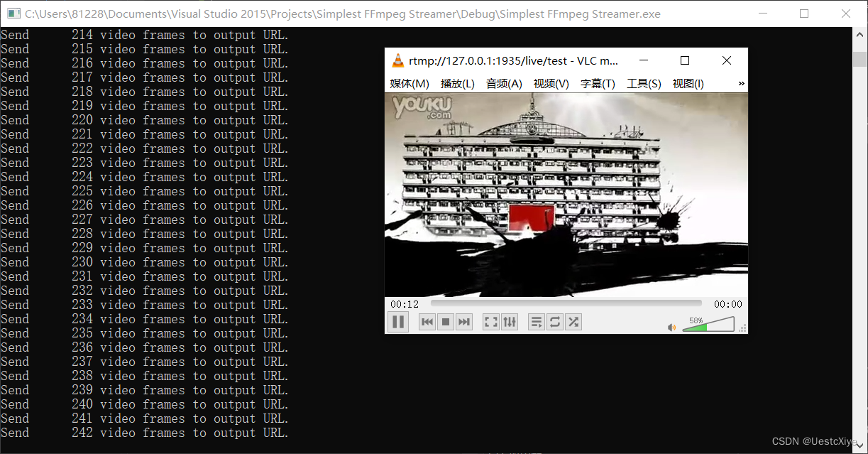The image size is (868, 454).
Task: Maximize the console window
Action: click(804, 13)
